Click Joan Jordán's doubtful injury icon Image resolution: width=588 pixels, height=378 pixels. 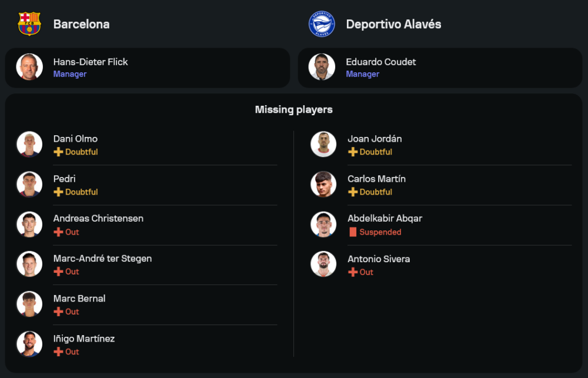point(353,152)
